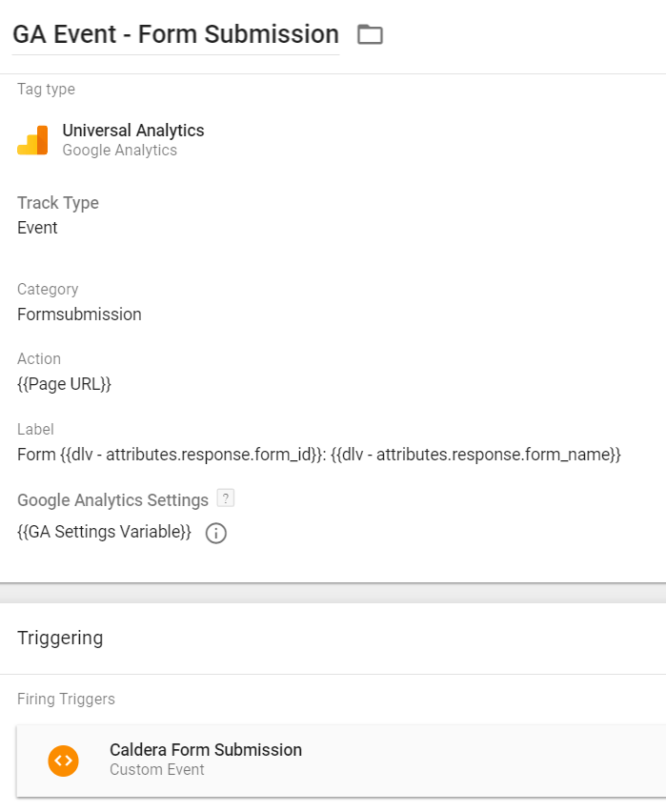Click the {{Page URL}} action value
The height and width of the screenshot is (812, 666).
65,384
